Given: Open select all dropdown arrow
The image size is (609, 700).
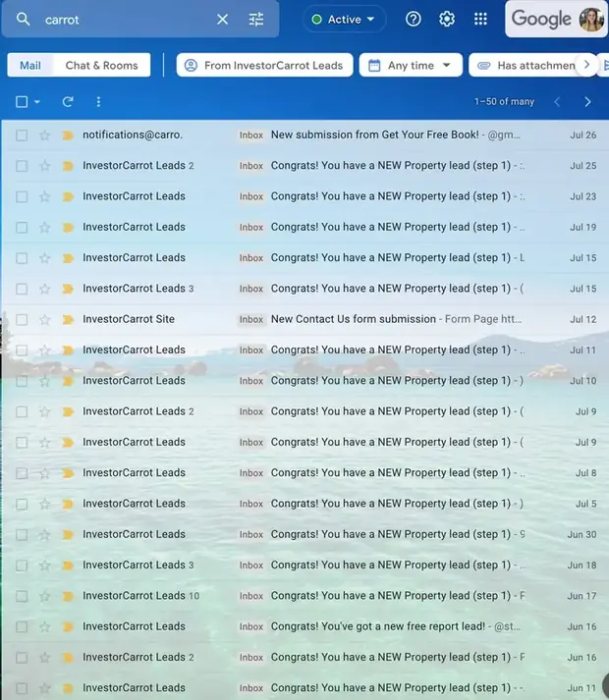Looking at the screenshot, I should (x=37, y=102).
